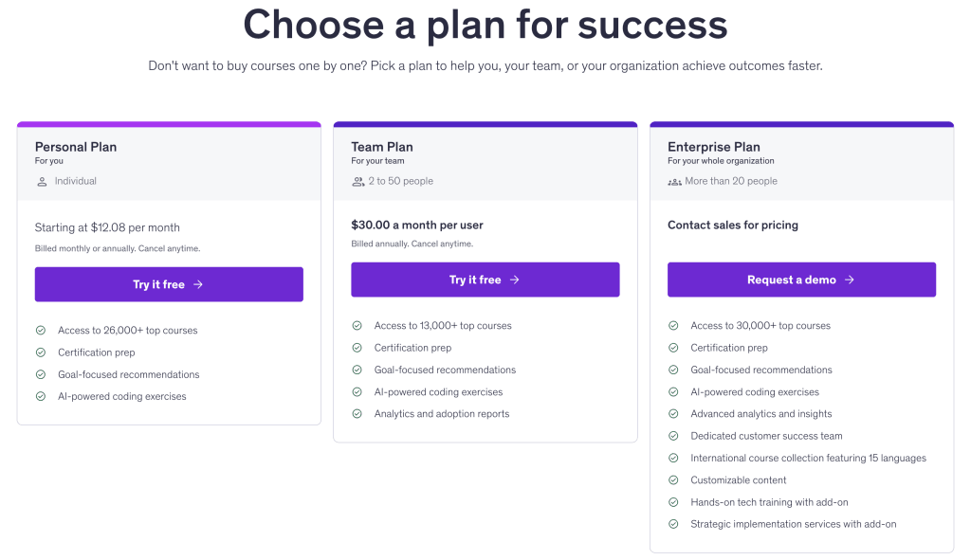Image resolution: width=971 pixels, height=560 pixels.
Task: Click the "Contact sales for pricing" text
Action: pos(732,225)
